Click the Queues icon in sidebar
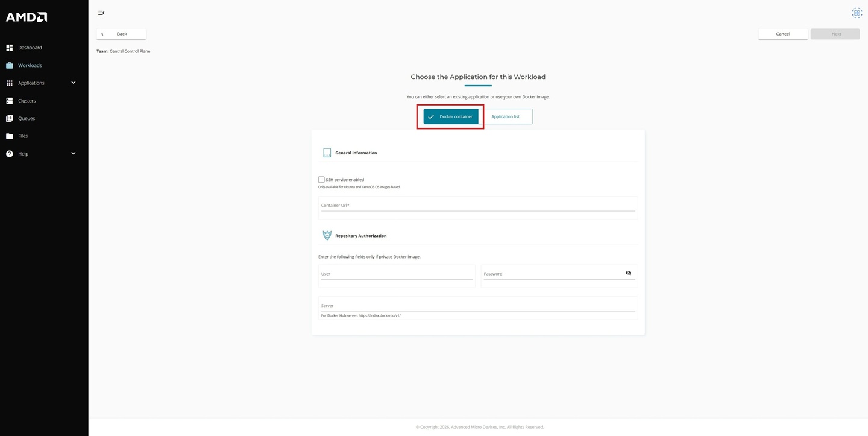 coord(10,118)
